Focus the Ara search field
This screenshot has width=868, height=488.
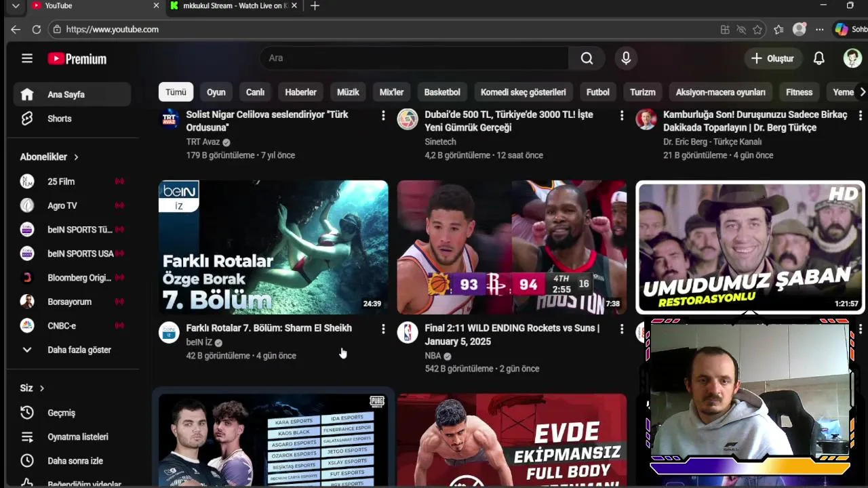[x=414, y=58]
